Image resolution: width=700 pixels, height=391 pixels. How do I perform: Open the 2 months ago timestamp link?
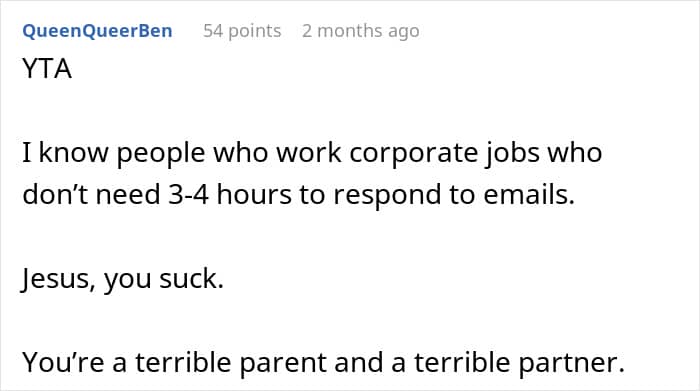coord(361,31)
